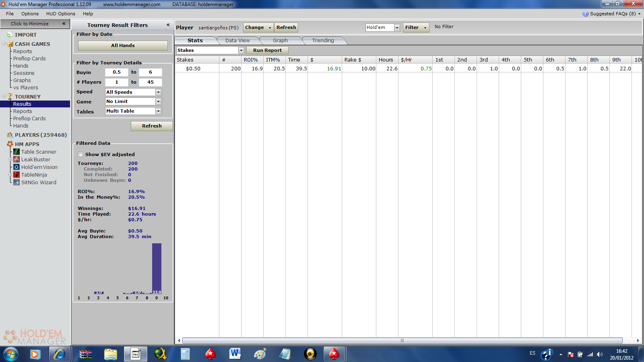Click the minimum Buyin field
644x362 pixels.
pos(117,72)
